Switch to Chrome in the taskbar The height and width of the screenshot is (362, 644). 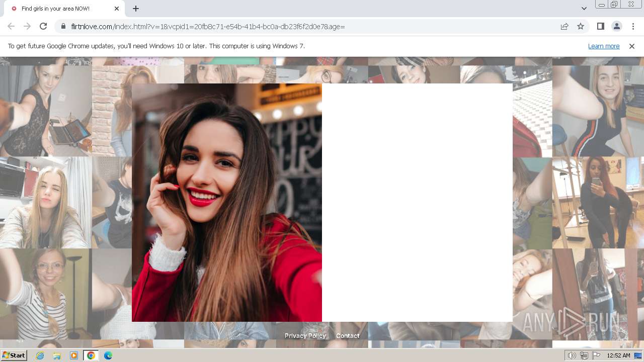click(x=91, y=355)
